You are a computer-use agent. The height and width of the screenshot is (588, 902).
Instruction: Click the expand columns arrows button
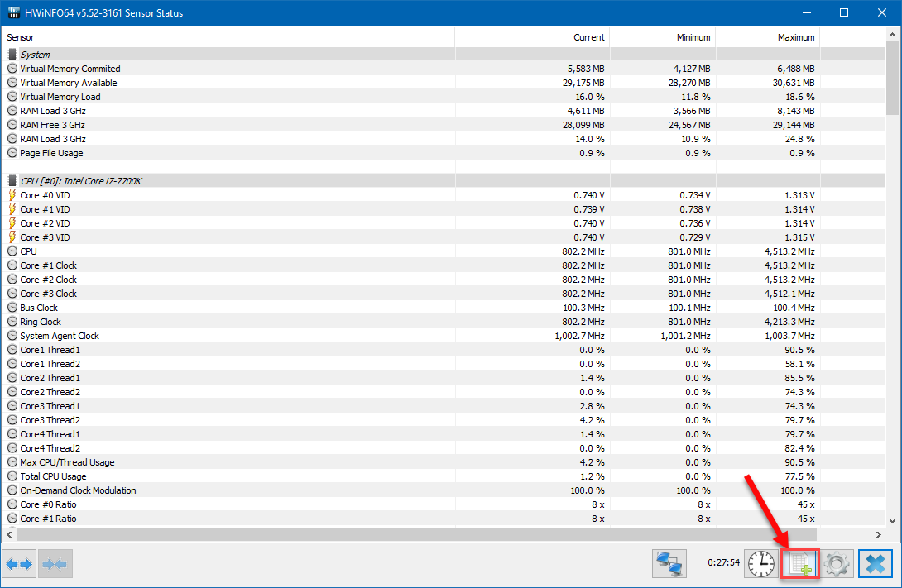pyautogui.click(x=19, y=564)
